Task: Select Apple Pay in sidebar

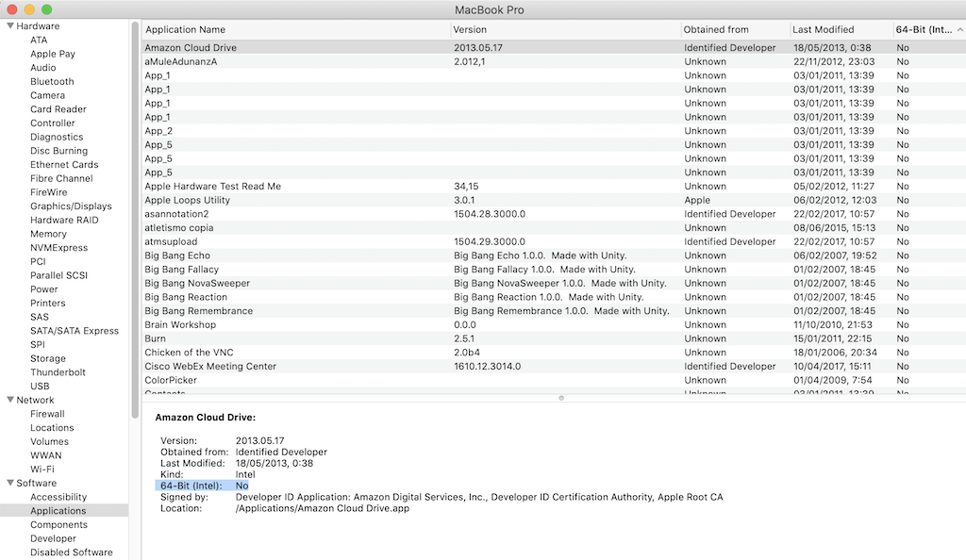Action: [53, 54]
